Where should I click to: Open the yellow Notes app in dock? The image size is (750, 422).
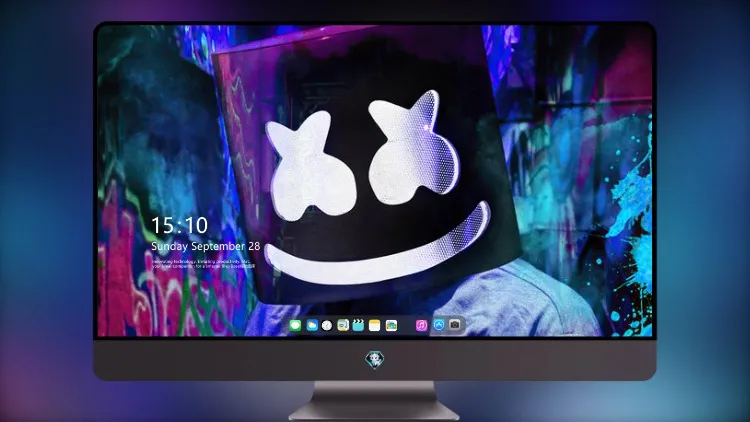coord(375,325)
